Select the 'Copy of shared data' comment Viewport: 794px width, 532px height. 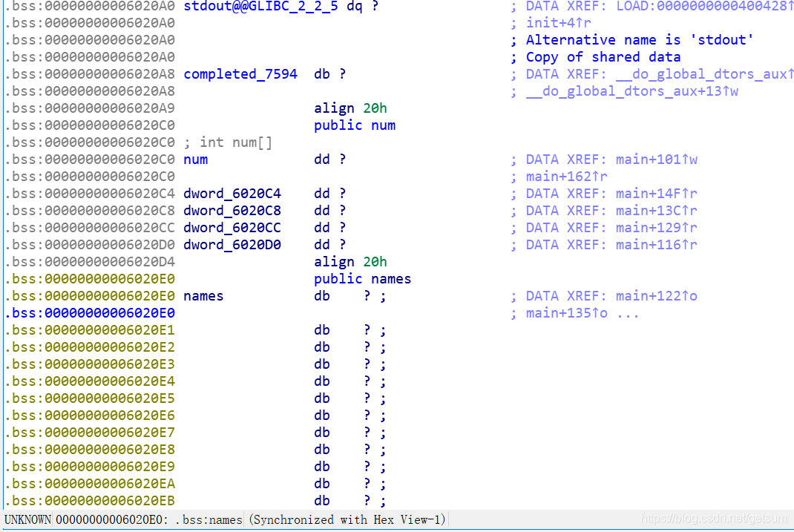coord(603,57)
